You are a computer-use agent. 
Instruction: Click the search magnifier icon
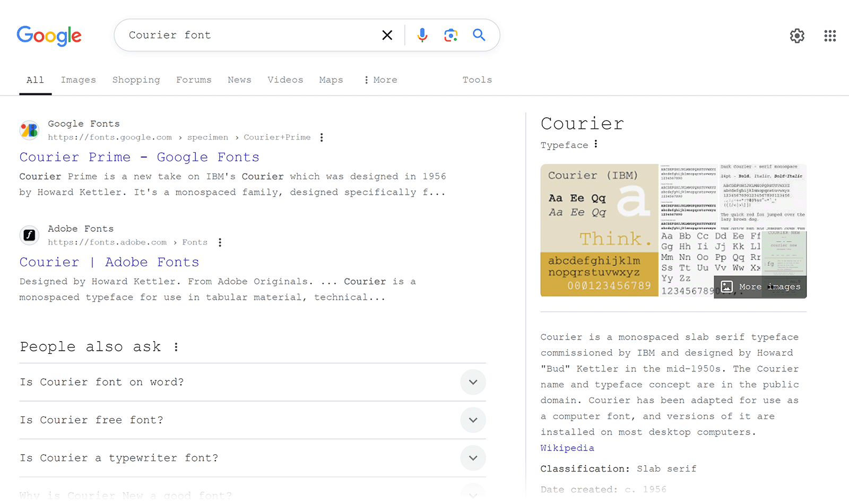coord(479,34)
